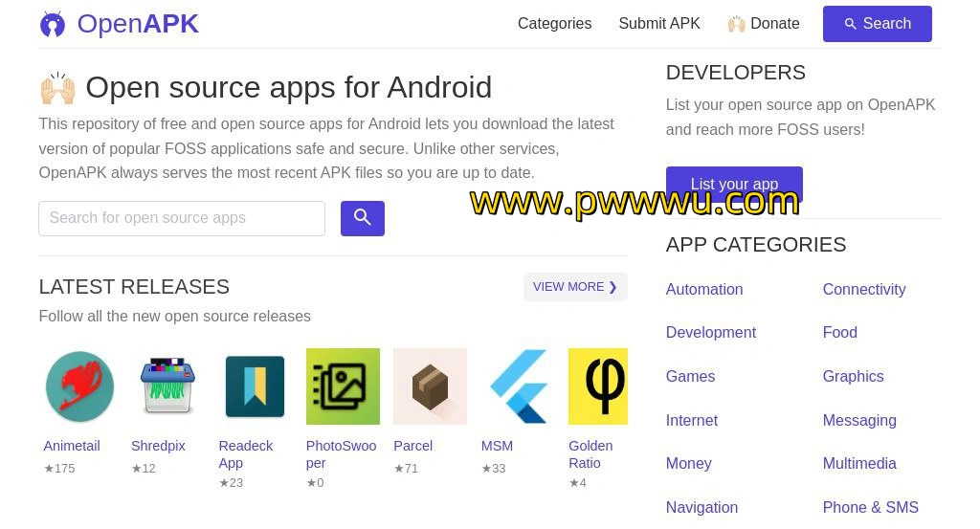This screenshot has width=980, height=529.
Task: Open the Parcel box icon
Action: pyautogui.click(x=430, y=386)
